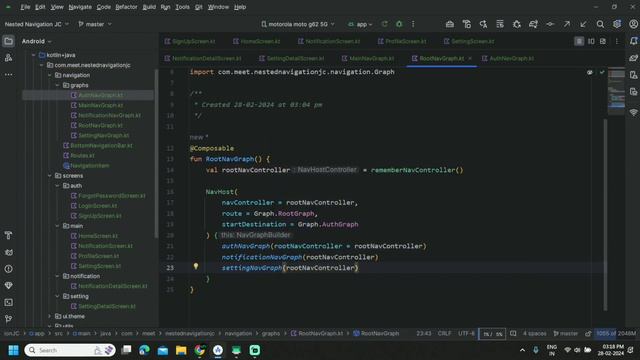The image size is (640, 360).
Task: Open the Navigate menu
Action: point(80,7)
